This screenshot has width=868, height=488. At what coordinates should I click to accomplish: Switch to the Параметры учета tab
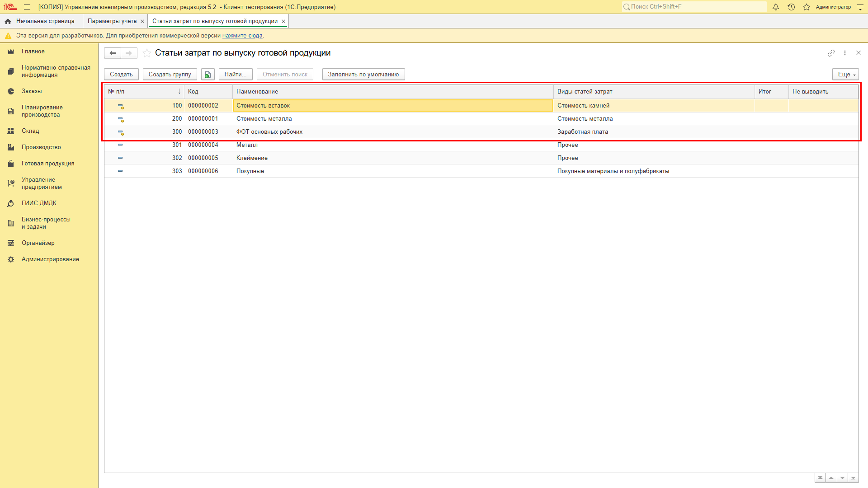pyautogui.click(x=112, y=21)
